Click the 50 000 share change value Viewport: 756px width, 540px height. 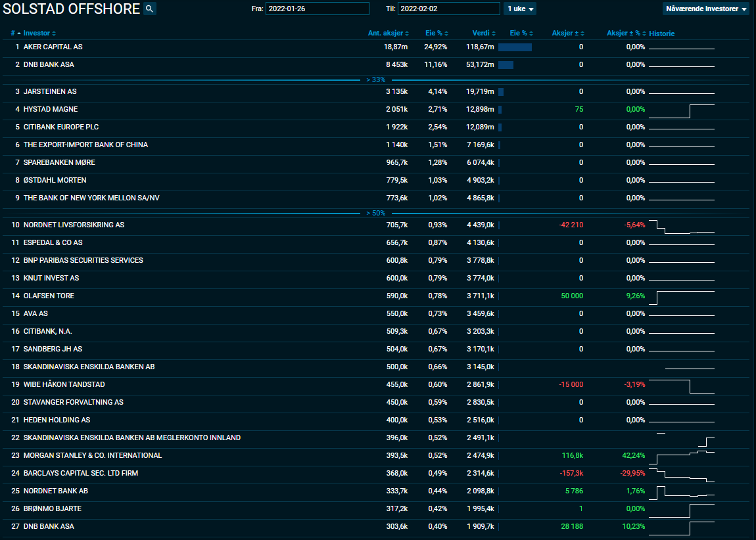tap(572, 296)
